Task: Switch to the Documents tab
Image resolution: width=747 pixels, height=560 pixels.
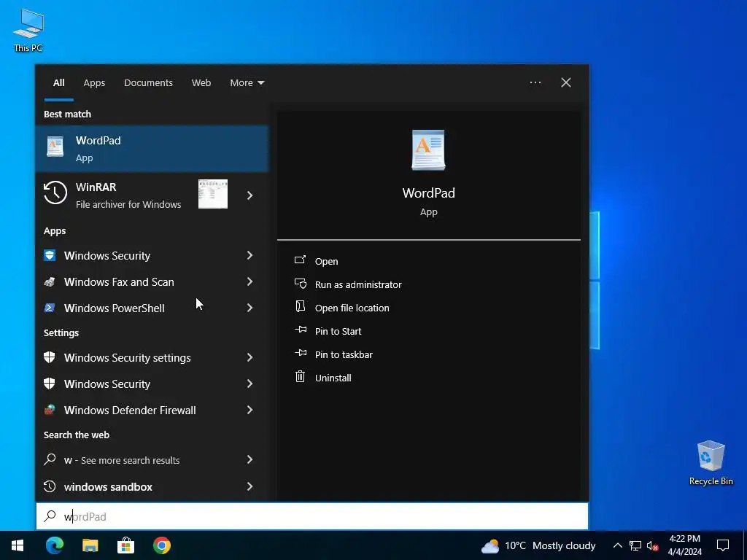Action: click(x=148, y=82)
